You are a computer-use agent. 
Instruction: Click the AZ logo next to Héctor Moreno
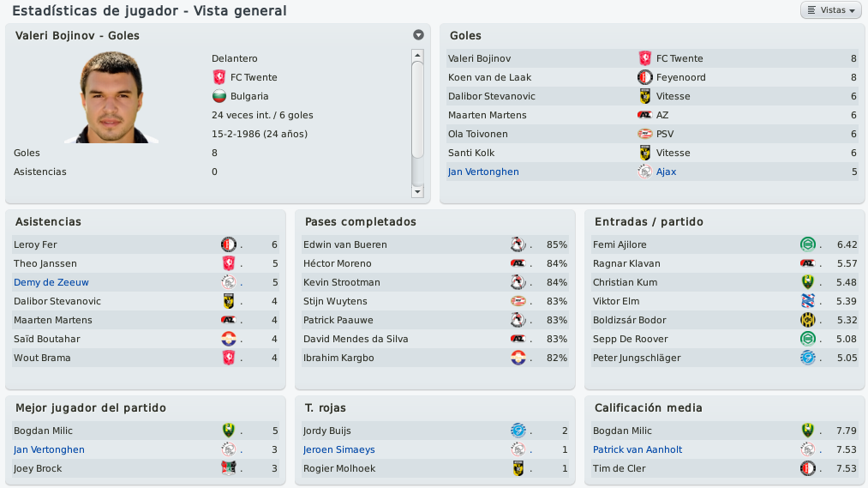[518, 263]
